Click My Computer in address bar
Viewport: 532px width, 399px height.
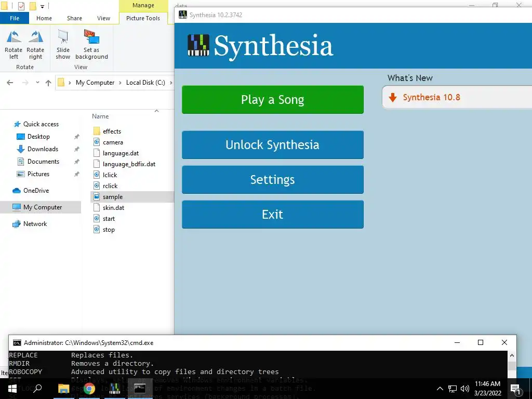[95, 83]
